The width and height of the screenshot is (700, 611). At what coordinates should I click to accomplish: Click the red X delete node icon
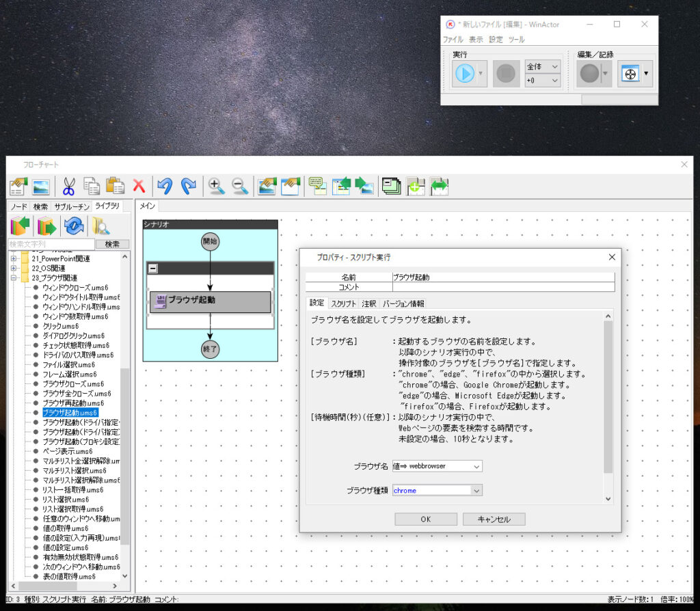click(x=139, y=185)
